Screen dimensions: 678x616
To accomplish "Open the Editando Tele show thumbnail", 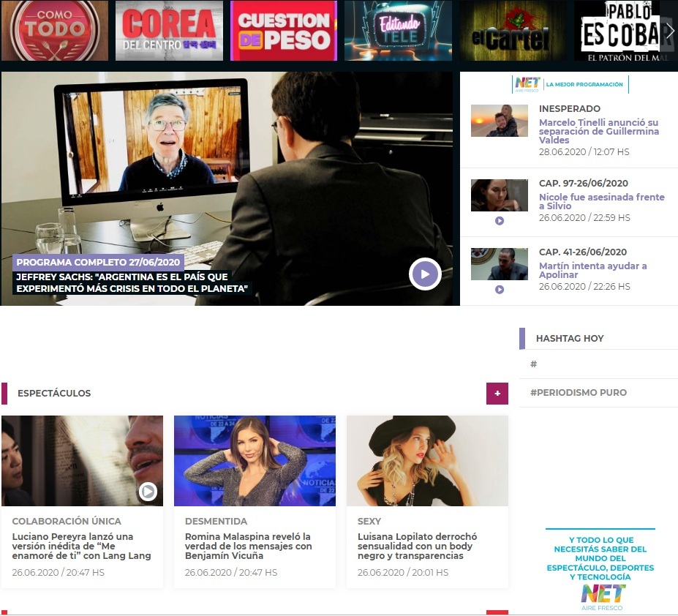I will point(398,30).
